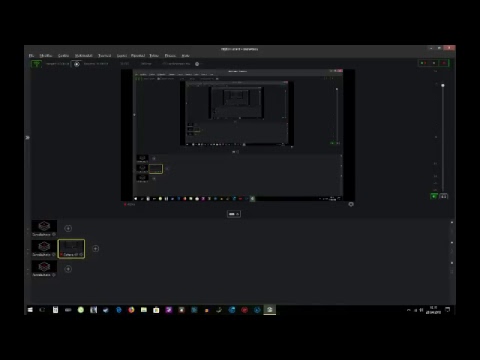The image size is (480, 360).
Task: Open the gear settings icon in the top toolbar
Action: click(x=197, y=64)
